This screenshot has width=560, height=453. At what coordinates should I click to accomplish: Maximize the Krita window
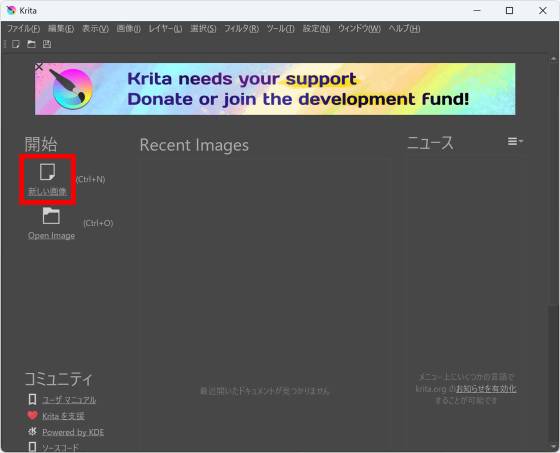[510, 11]
